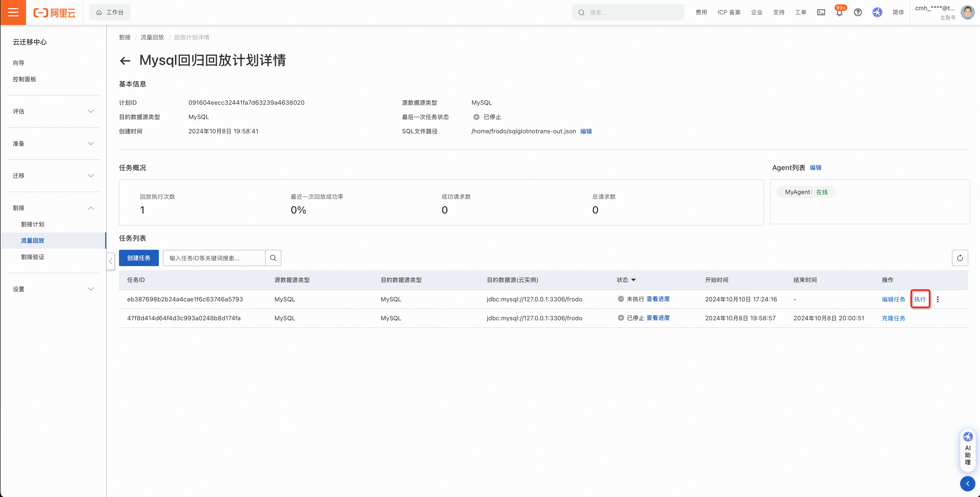This screenshot has height=497, width=980.
Task: Click the 流量回放 breadcrumb link
Action: click(x=152, y=37)
